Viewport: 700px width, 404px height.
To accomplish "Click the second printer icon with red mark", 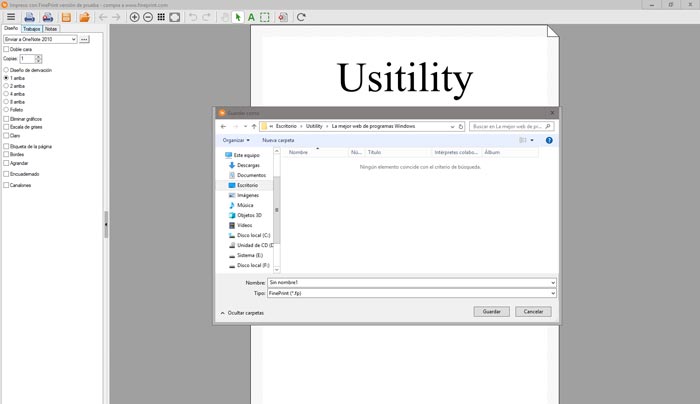I will (48, 17).
